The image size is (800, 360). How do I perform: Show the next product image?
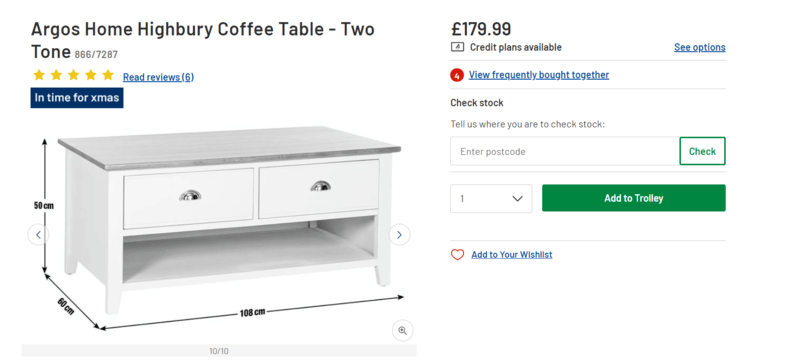tap(399, 235)
